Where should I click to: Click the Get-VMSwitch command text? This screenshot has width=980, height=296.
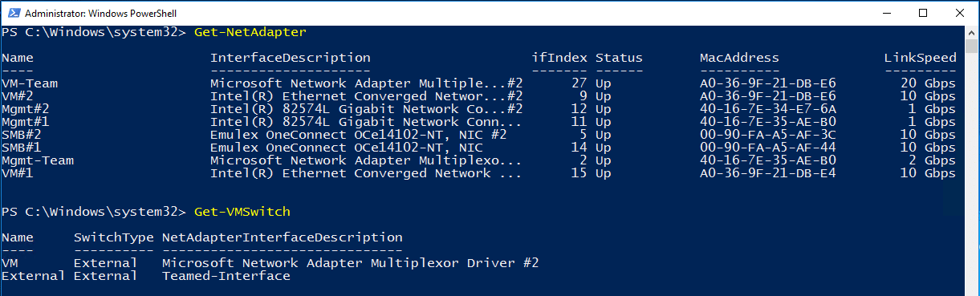[242, 212]
